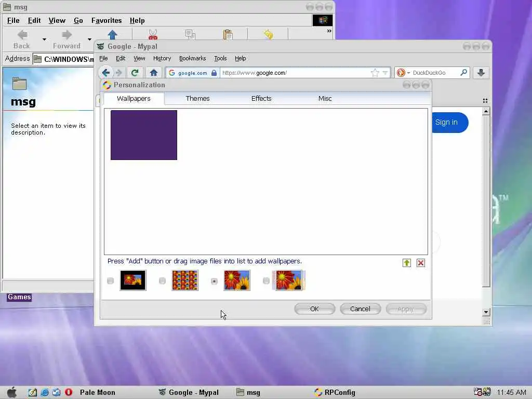The height and width of the screenshot is (399, 532).
Task: Click the Mypal back arrow button
Action: [106, 73]
